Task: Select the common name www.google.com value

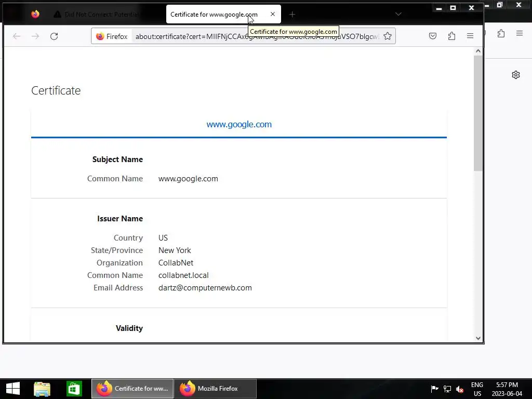Action: pos(188,179)
